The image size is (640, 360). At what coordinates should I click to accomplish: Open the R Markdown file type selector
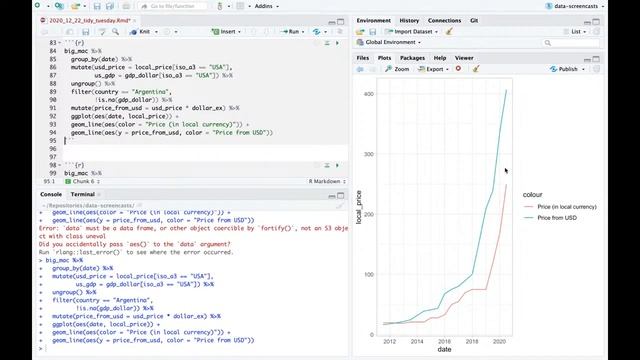pos(327,181)
